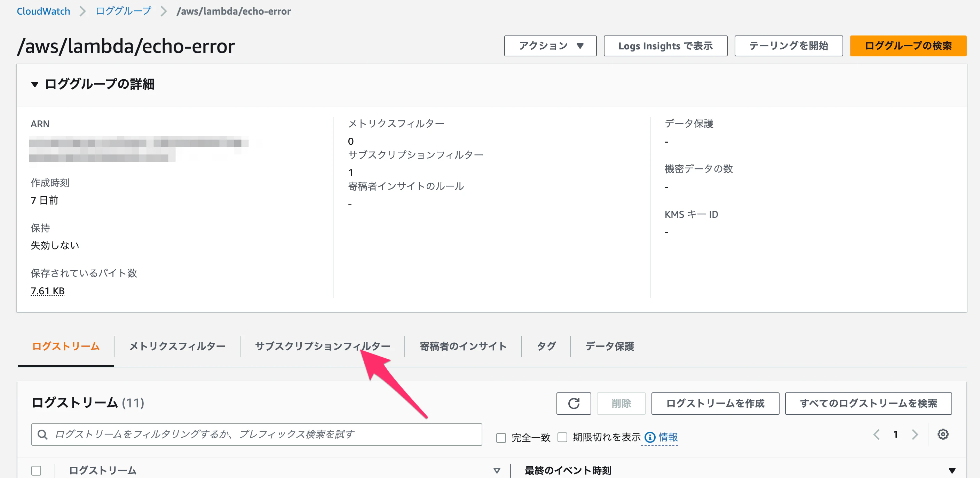
Task: Click page number 1 in pagination
Action: [895, 434]
